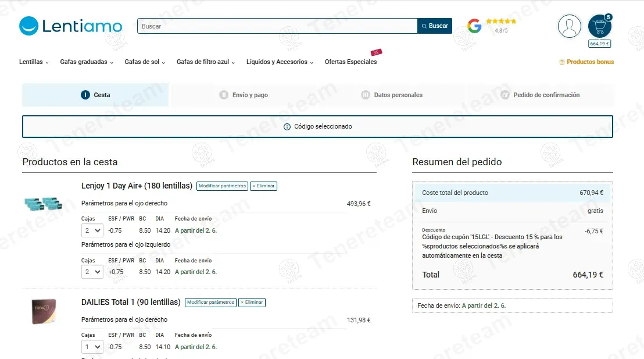Select the Cesta step tab
The height and width of the screenshot is (359, 644).
(x=95, y=95)
